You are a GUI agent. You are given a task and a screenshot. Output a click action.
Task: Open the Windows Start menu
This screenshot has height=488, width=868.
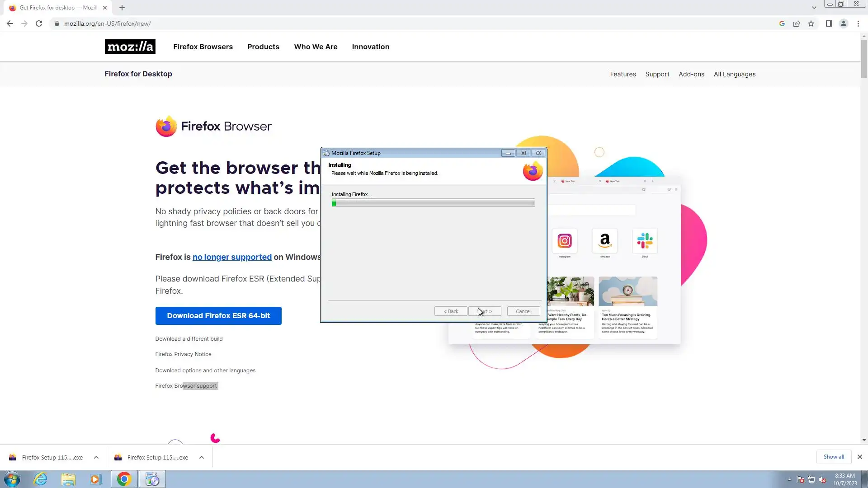click(12, 479)
